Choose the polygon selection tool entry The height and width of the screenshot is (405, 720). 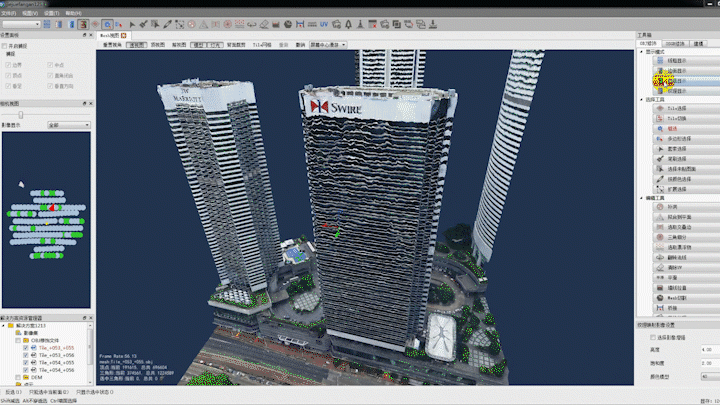(686, 139)
